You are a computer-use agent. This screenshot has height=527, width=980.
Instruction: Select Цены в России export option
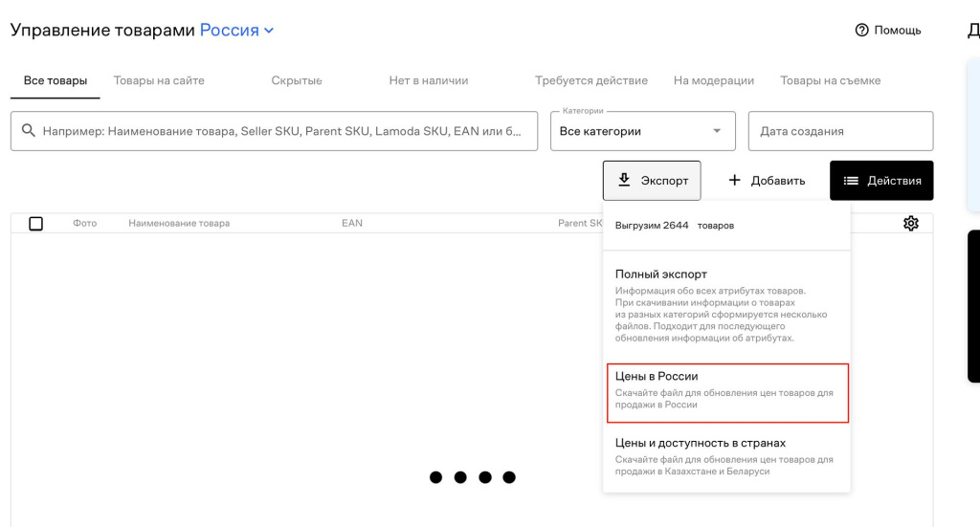coord(727,393)
